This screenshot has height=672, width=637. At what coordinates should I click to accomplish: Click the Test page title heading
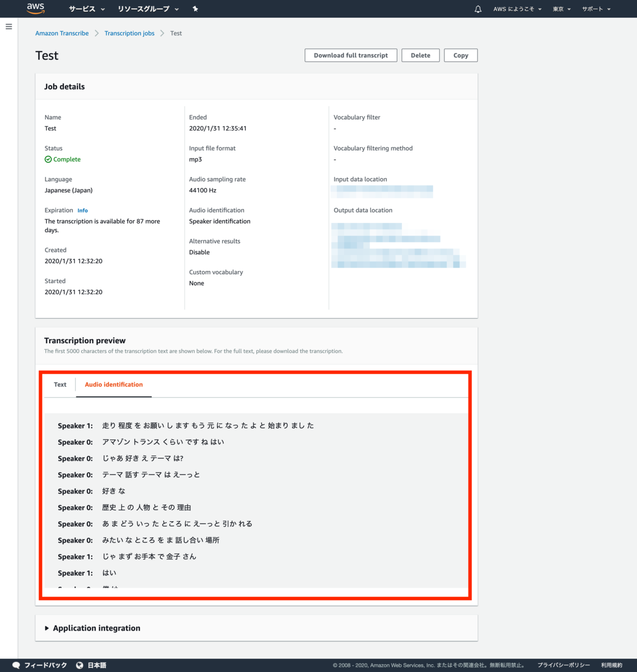click(x=47, y=55)
